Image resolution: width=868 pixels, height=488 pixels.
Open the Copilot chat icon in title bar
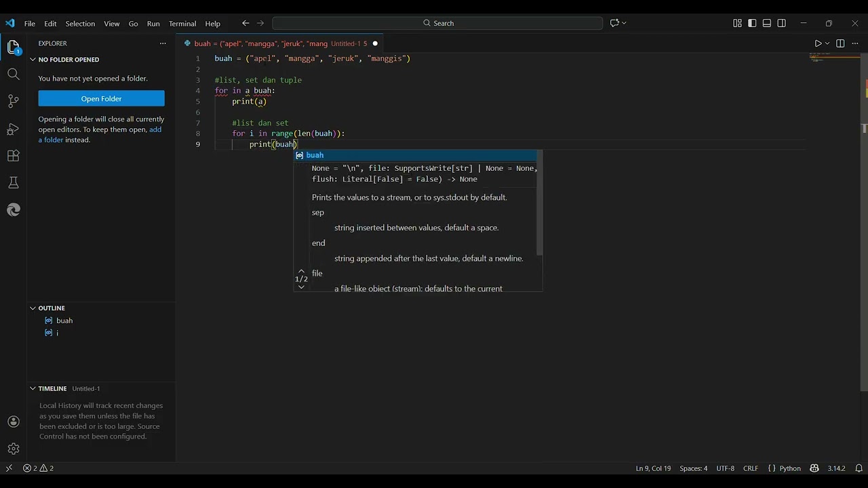(x=614, y=23)
